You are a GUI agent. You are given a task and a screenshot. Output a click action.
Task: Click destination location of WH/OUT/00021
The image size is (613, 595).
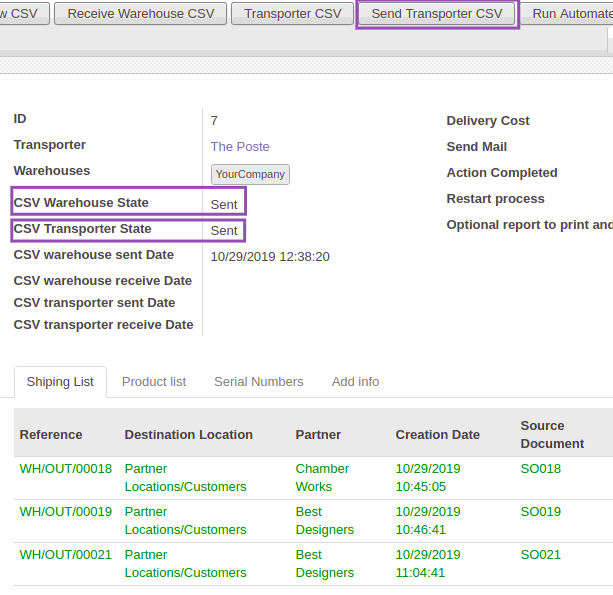[x=185, y=564]
